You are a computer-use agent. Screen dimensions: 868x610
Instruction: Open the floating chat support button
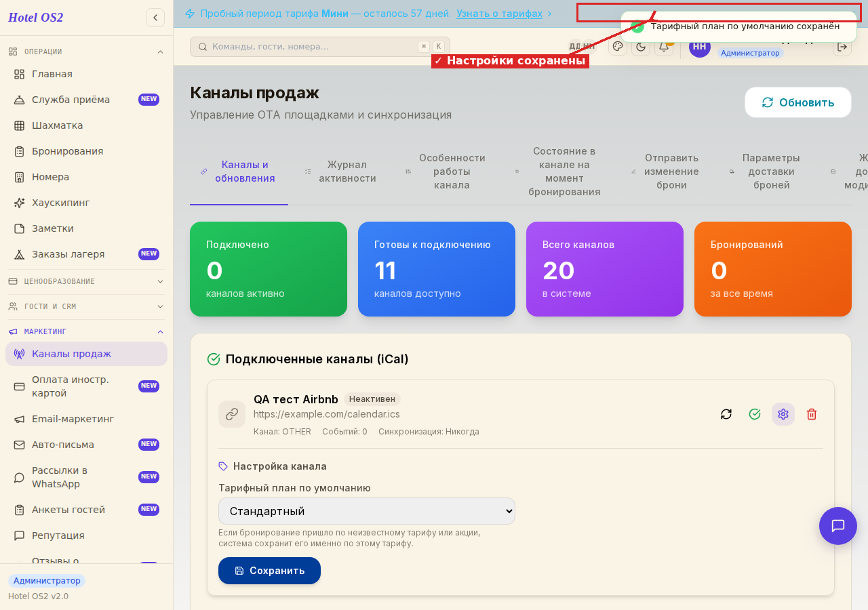click(838, 526)
